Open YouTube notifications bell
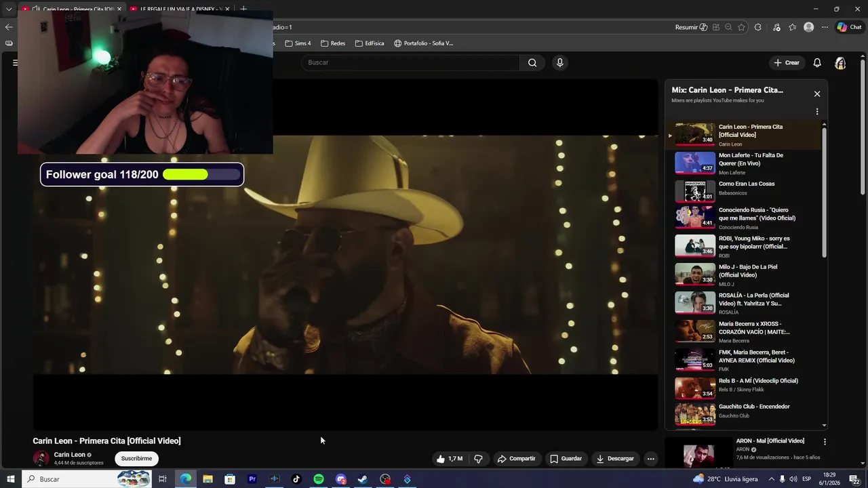 [x=817, y=62]
